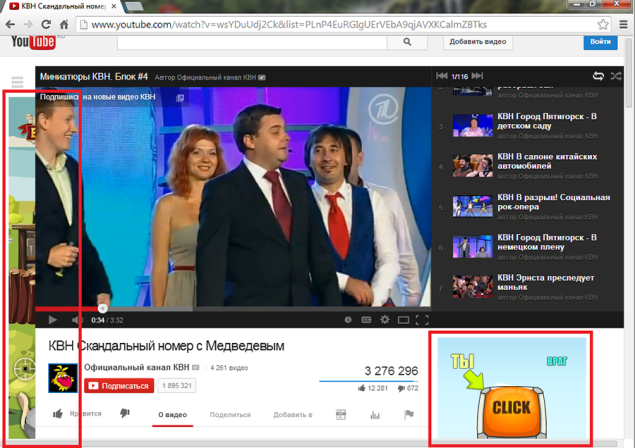Screen dimensions: 635x448
Task: Open the video statistics icon
Action: [x=375, y=414]
